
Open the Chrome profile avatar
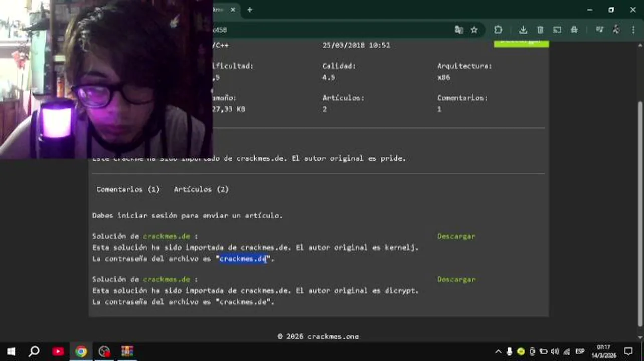click(x=616, y=30)
